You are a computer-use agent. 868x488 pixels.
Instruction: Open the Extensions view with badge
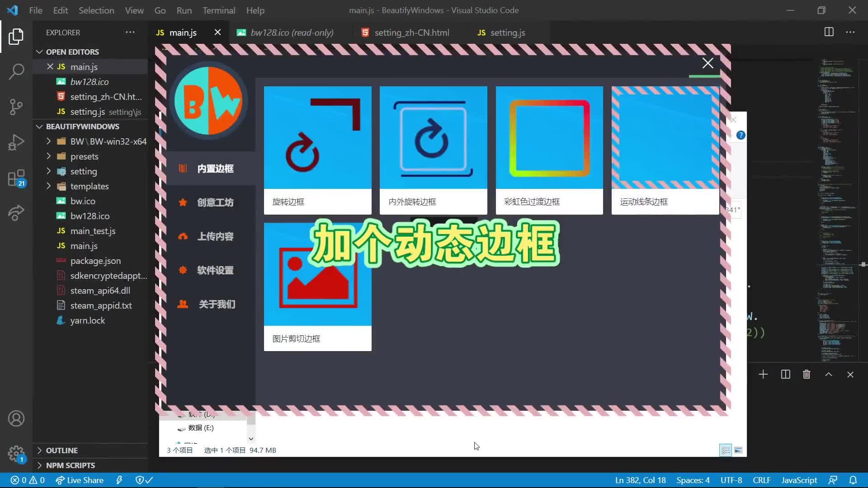16,178
